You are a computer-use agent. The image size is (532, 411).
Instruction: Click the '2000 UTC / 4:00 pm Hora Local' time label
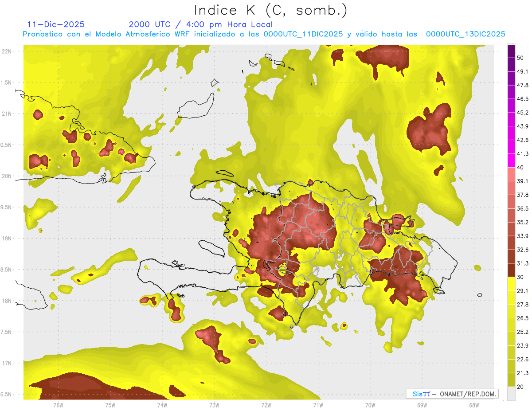coord(201,24)
